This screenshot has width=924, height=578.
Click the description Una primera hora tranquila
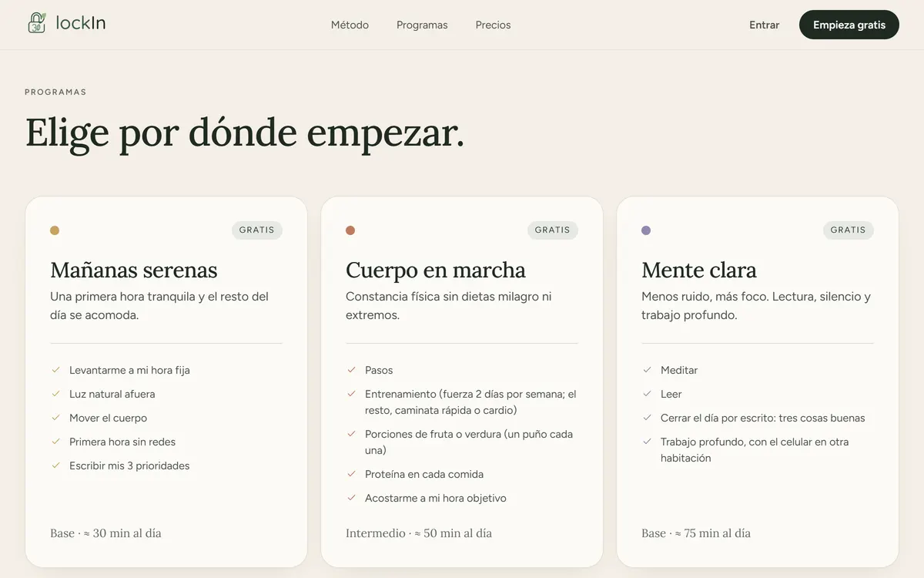pos(159,306)
